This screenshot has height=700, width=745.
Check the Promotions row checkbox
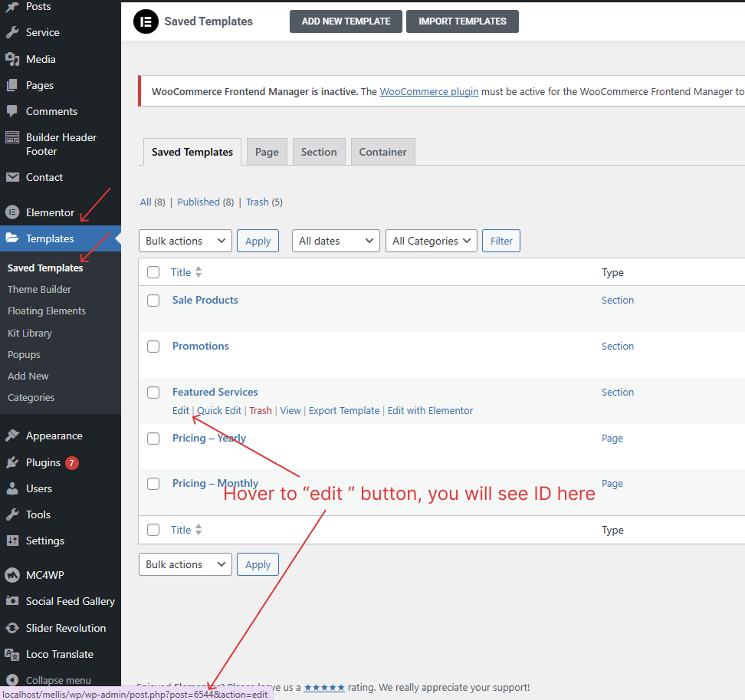point(153,347)
